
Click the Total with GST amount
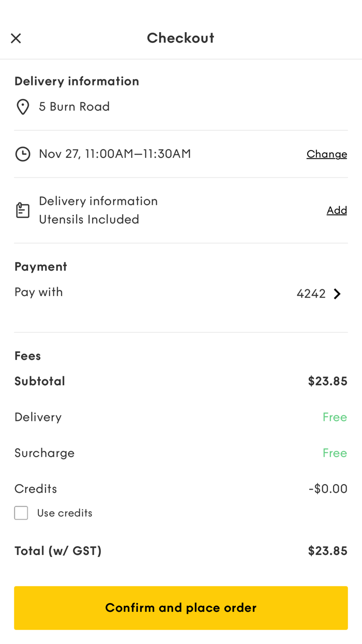point(327,550)
